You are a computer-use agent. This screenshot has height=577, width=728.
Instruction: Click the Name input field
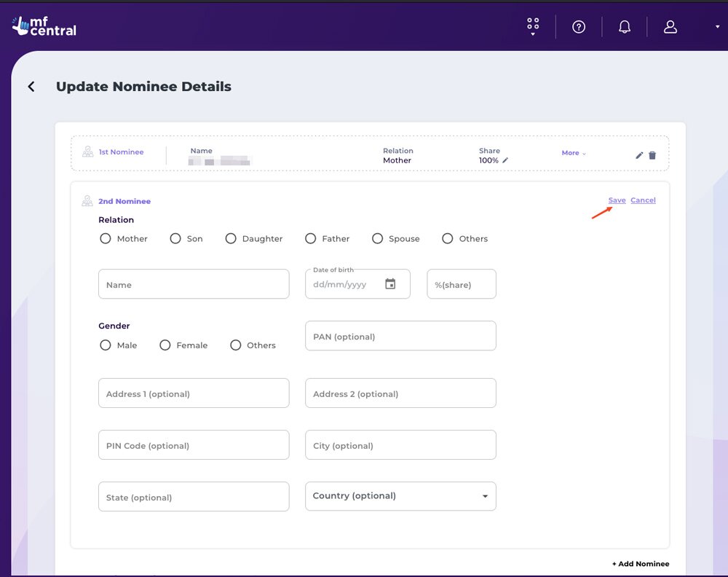(x=194, y=284)
